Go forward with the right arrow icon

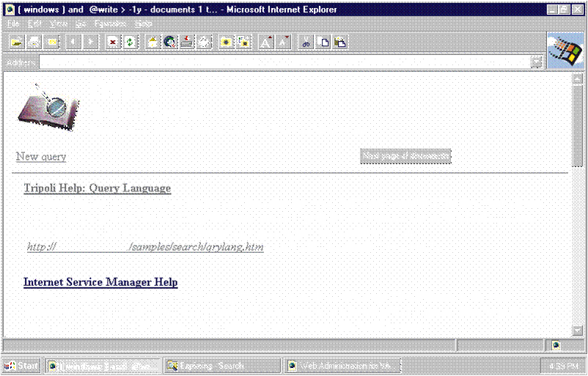(90, 42)
